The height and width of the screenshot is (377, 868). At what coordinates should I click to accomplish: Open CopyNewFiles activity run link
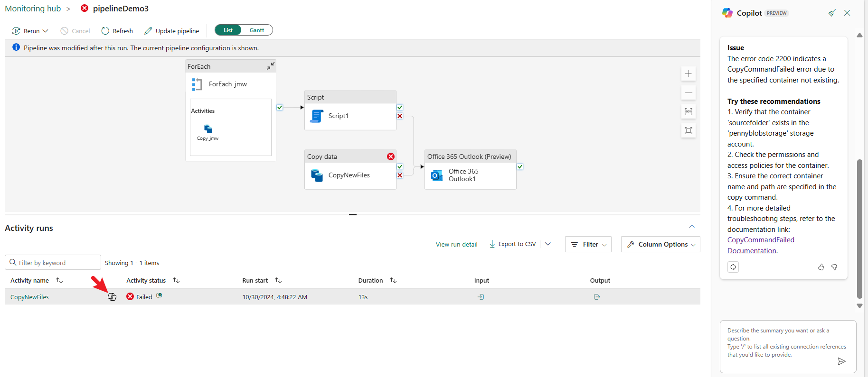(29, 297)
